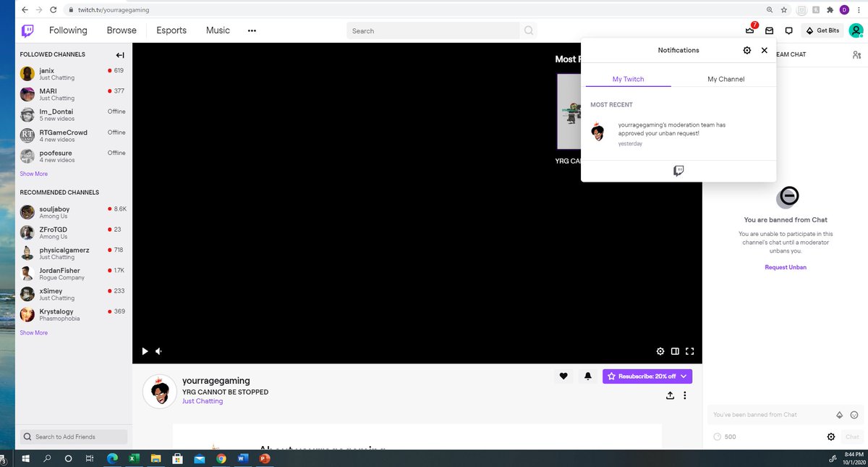Toggle theater mode on the player

[675, 351]
